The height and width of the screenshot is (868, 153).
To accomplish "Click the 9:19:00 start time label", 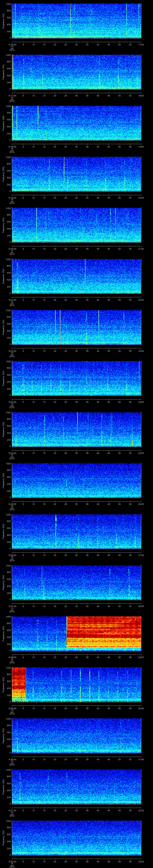I will click(x=12, y=198).
